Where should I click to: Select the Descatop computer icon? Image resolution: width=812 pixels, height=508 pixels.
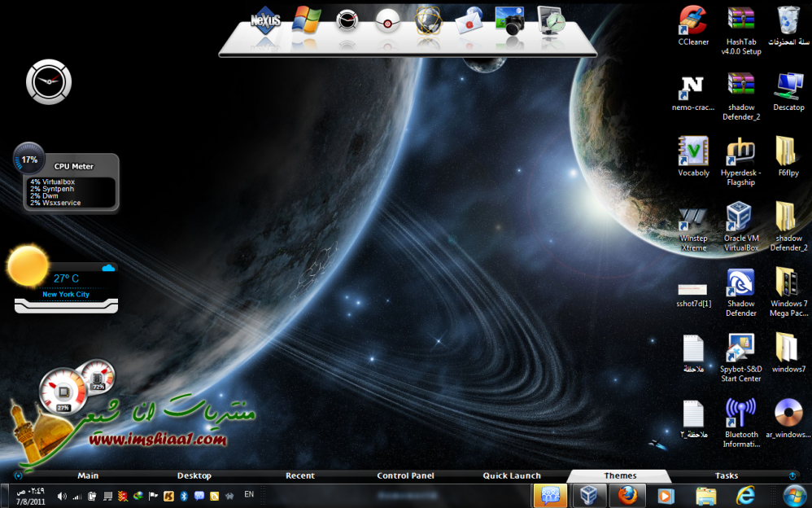point(788,92)
